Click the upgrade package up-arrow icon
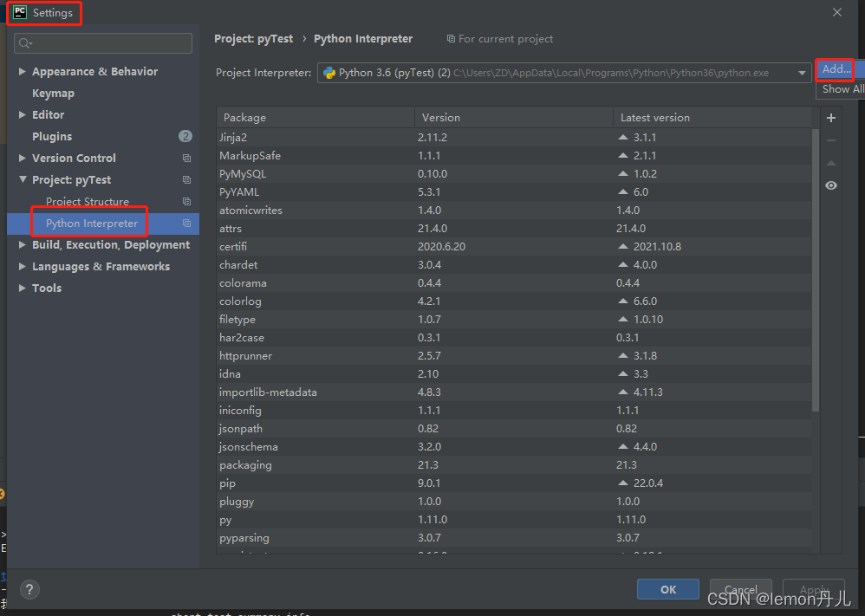865x616 pixels. coord(831,163)
